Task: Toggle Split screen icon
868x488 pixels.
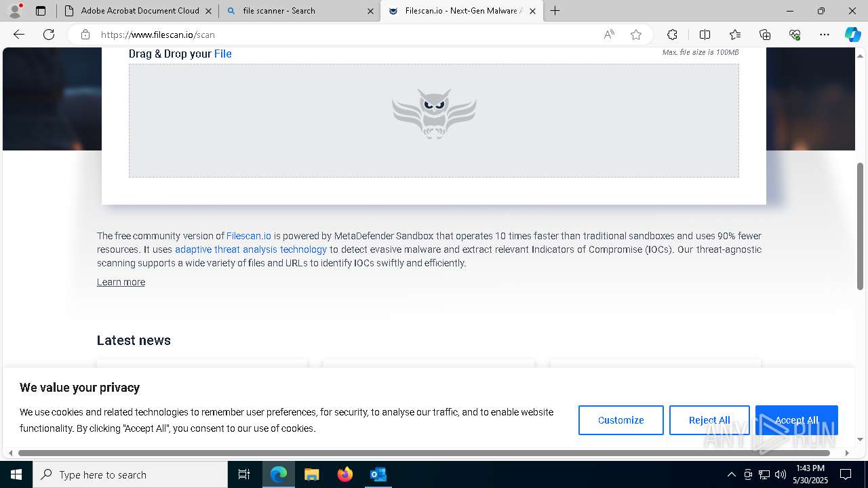Action: [705, 35]
